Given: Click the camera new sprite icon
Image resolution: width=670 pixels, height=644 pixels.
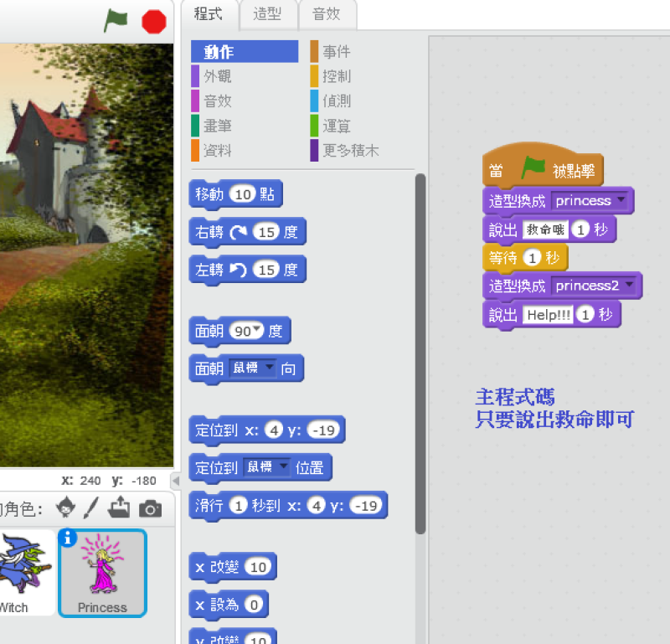Looking at the screenshot, I should pyautogui.click(x=150, y=507).
